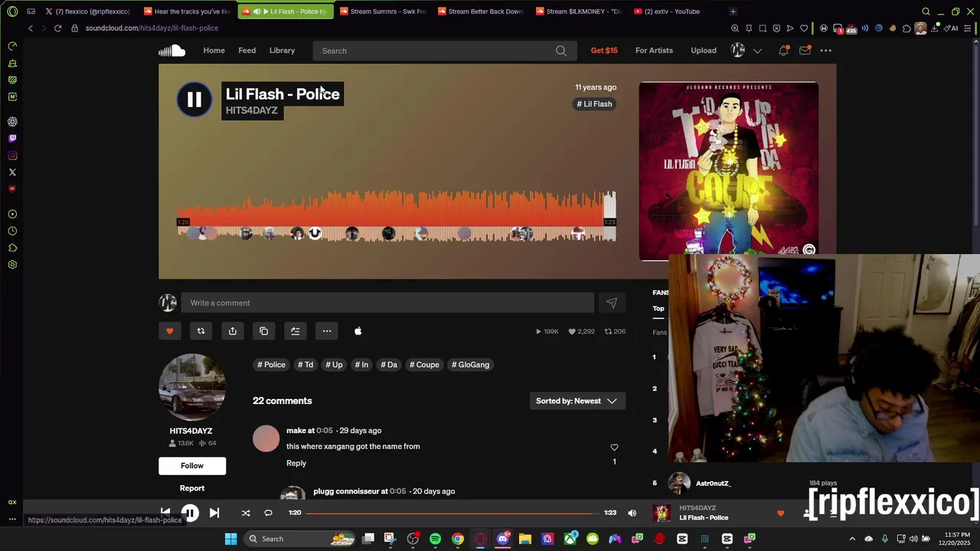Open Instagram in Opera GX sidebar

[12, 155]
